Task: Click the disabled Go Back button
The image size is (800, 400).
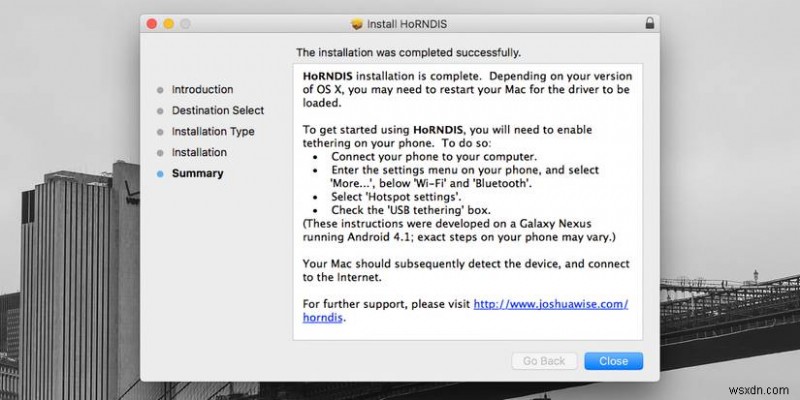Action: click(x=544, y=361)
